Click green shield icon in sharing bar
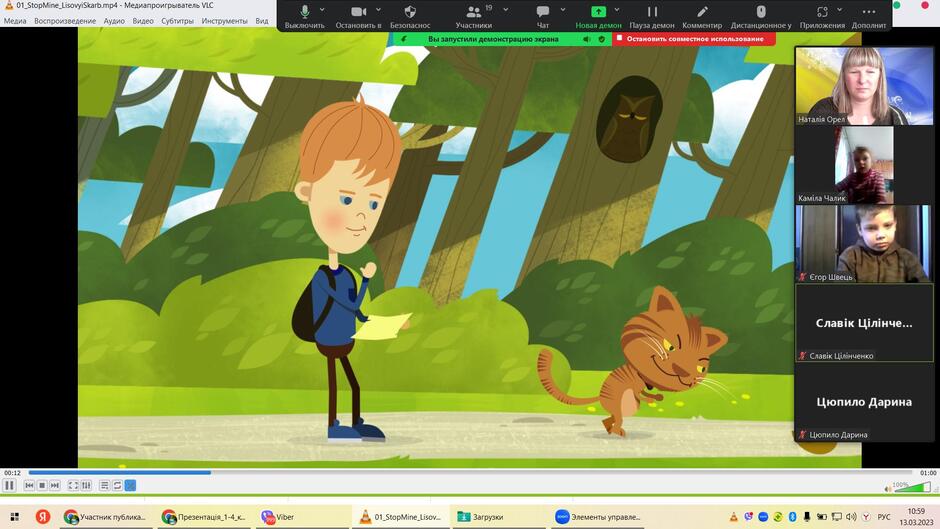The image size is (940, 529). (601, 39)
